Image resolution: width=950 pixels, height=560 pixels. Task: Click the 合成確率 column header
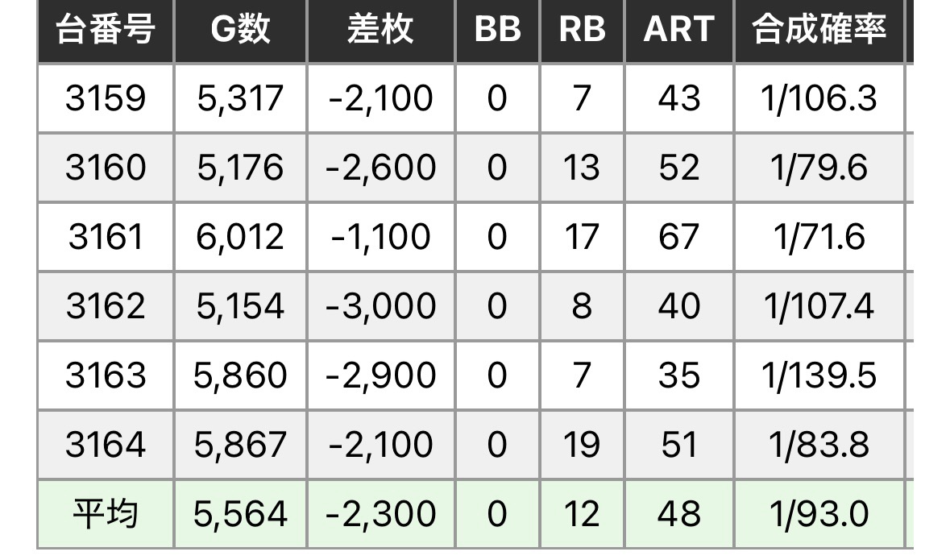click(x=819, y=30)
